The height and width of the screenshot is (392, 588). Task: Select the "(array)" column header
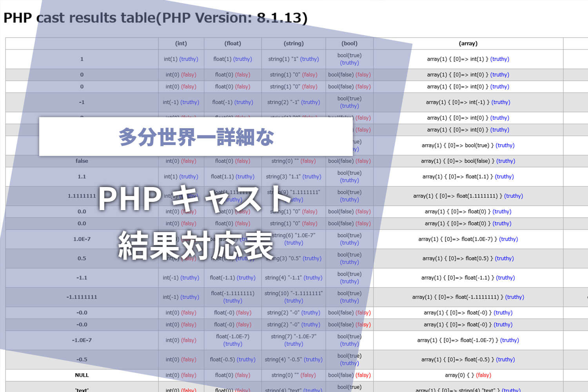point(468,44)
